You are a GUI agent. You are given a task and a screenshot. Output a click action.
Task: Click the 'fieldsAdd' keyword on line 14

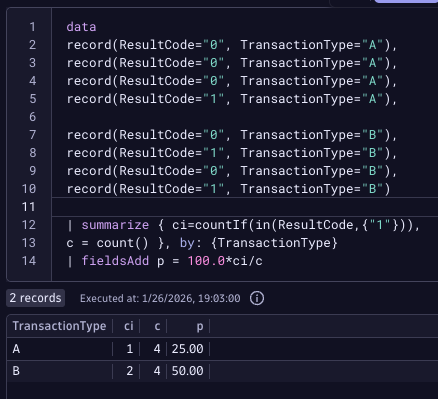[115, 261]
